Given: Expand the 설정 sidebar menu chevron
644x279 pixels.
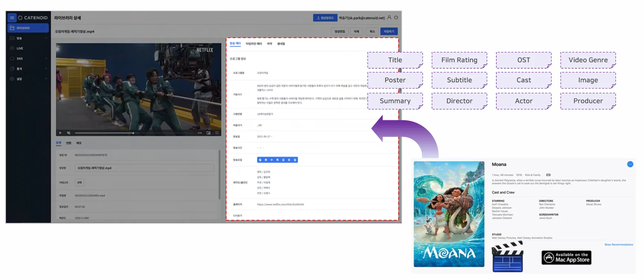Looking at the screenshot, I should point(46,79).
